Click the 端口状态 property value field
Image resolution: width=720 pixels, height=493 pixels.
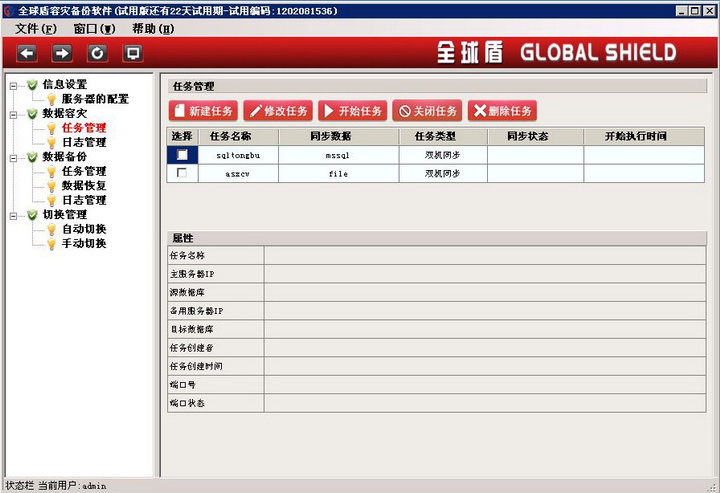485,403
